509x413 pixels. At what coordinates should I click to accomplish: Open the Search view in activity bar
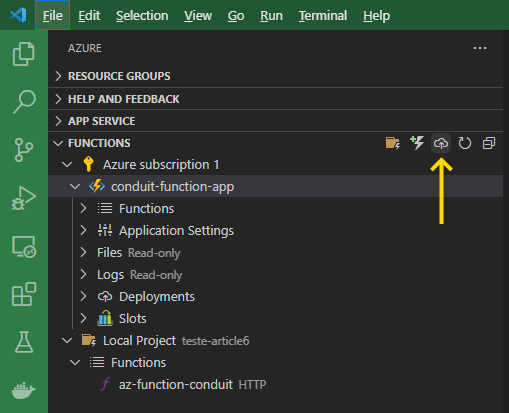(24, 102)
